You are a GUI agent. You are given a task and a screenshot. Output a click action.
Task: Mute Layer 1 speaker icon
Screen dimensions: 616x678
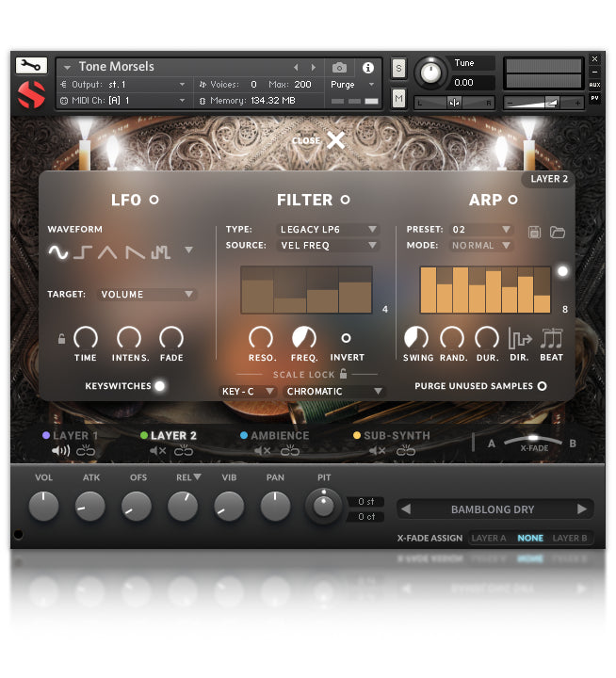tap(61, 451)
